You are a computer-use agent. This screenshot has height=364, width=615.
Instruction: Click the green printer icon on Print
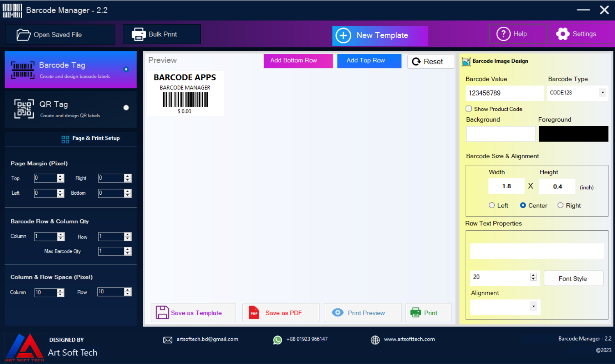click(416, 313)
